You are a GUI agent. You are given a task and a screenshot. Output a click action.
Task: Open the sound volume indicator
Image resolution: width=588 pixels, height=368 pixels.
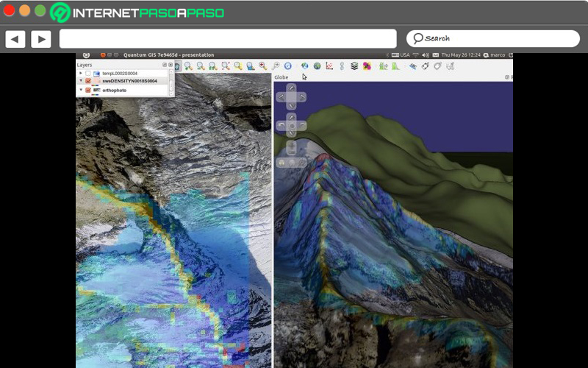(x=426, y=55)
